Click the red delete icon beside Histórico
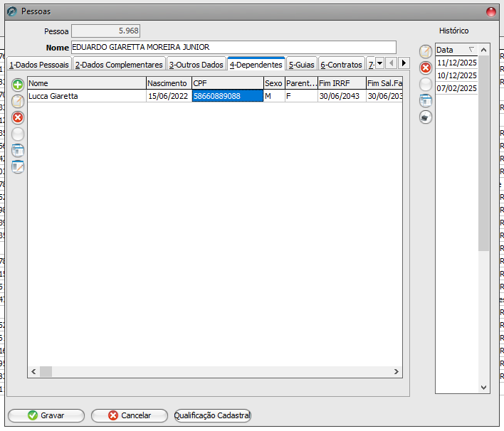The image size is (504, 431). 426,68
